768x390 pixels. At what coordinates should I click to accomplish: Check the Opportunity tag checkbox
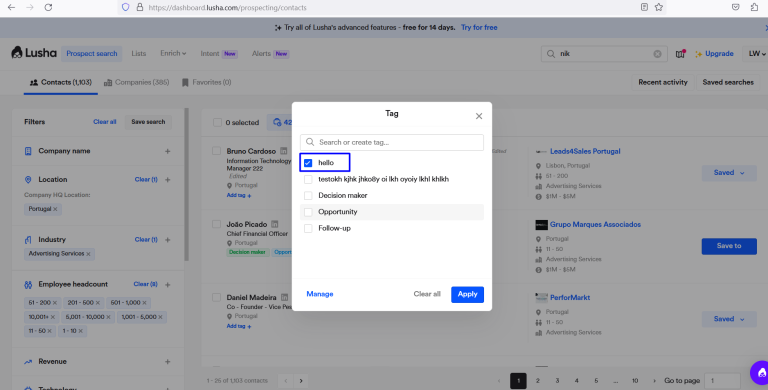tap(308, 212)
